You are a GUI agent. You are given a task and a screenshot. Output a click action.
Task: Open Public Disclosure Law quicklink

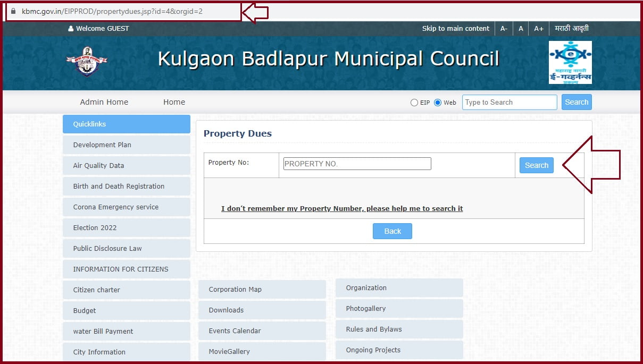(127, 248)
